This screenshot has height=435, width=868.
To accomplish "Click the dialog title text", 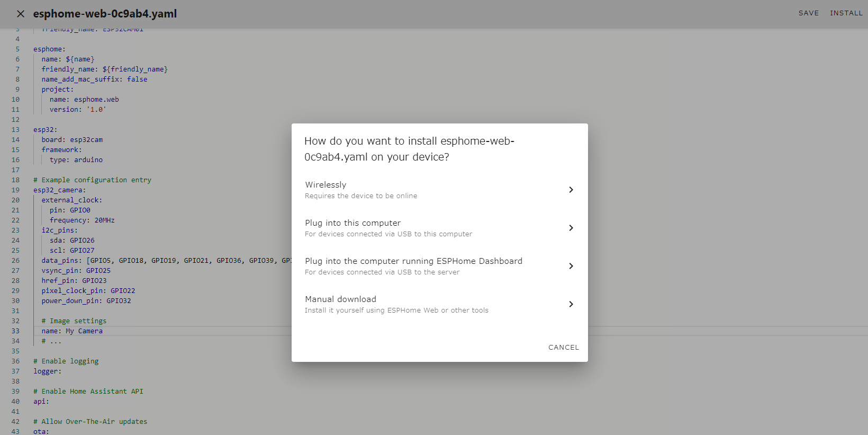I will click(x=409, y=149).
